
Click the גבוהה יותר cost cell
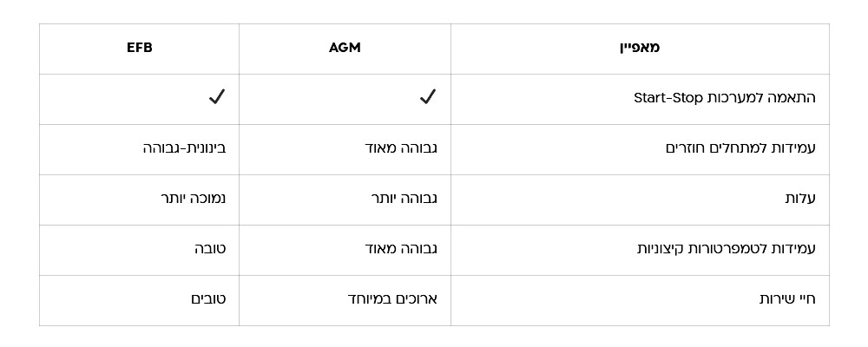click(x=404, y=199)
